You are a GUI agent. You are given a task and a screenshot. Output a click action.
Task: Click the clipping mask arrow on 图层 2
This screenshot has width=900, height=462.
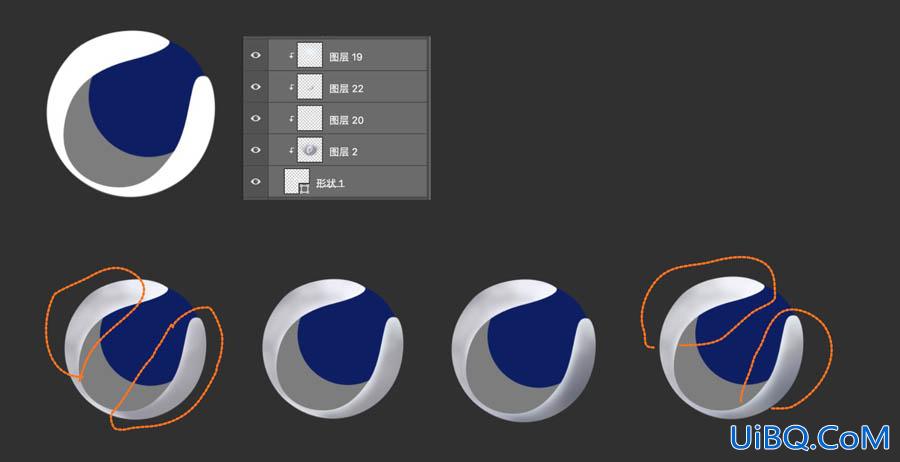pyautogui.click(x=291, y=150)
